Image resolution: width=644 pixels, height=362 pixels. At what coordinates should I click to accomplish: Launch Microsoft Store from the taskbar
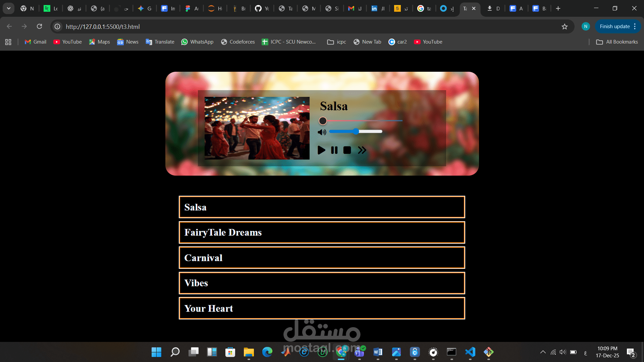click(x=230, y=352)
